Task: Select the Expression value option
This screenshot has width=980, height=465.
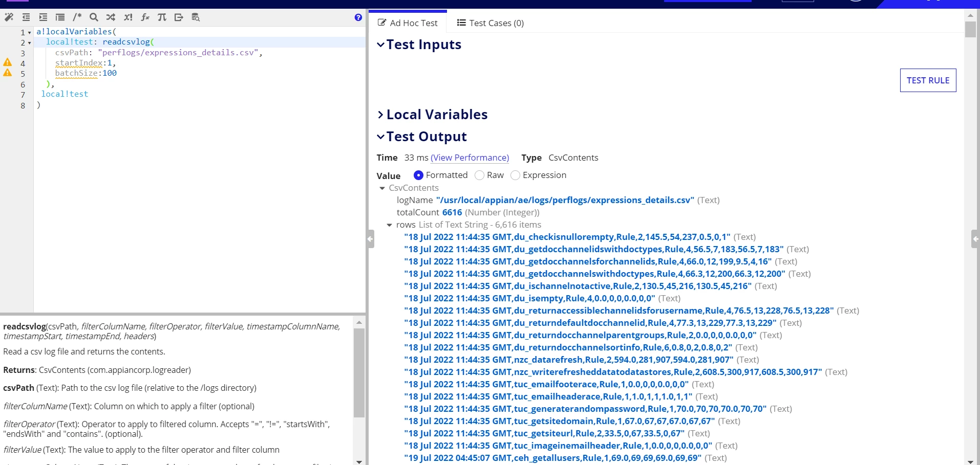Action: coord(515,175)
